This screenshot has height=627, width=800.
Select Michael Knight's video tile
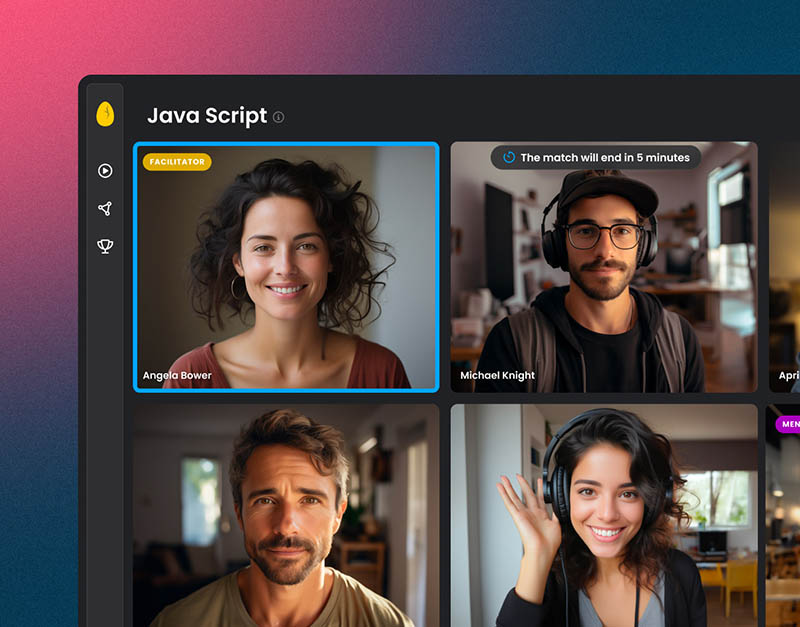(x=604, y=267)
